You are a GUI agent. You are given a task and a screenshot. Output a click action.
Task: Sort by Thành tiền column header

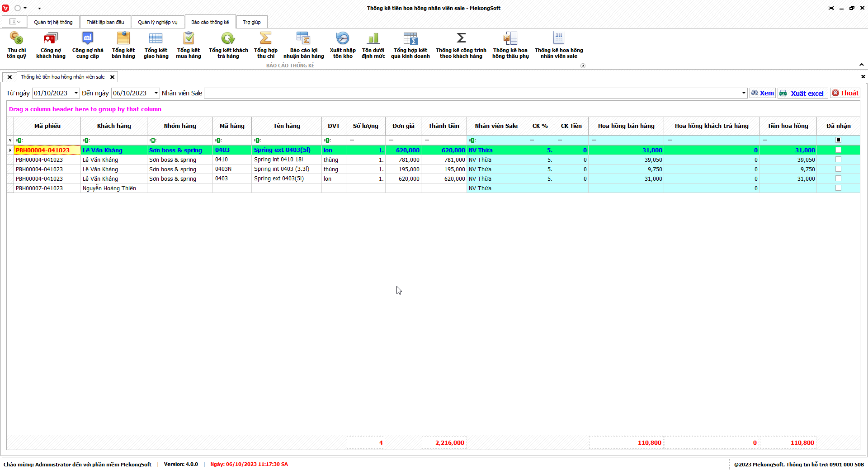click(x=444, y=126)
